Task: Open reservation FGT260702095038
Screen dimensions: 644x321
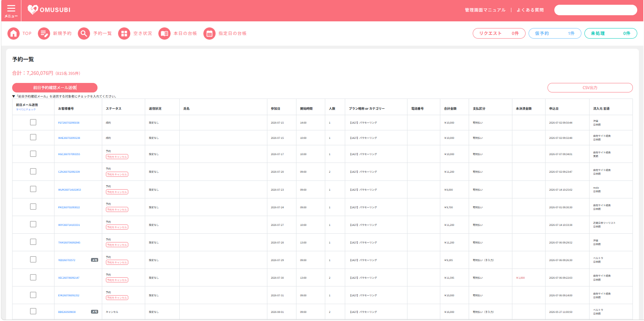Action: pos(69,123)
